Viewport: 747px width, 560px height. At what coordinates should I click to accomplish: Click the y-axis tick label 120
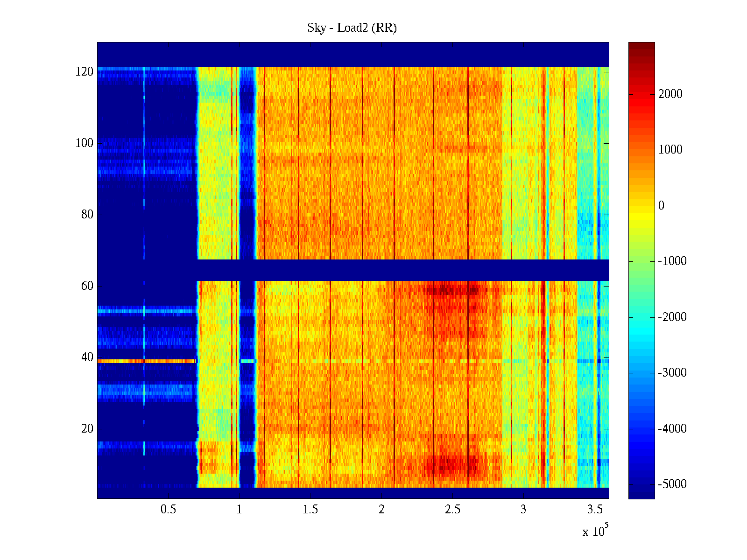click(85, 72)
